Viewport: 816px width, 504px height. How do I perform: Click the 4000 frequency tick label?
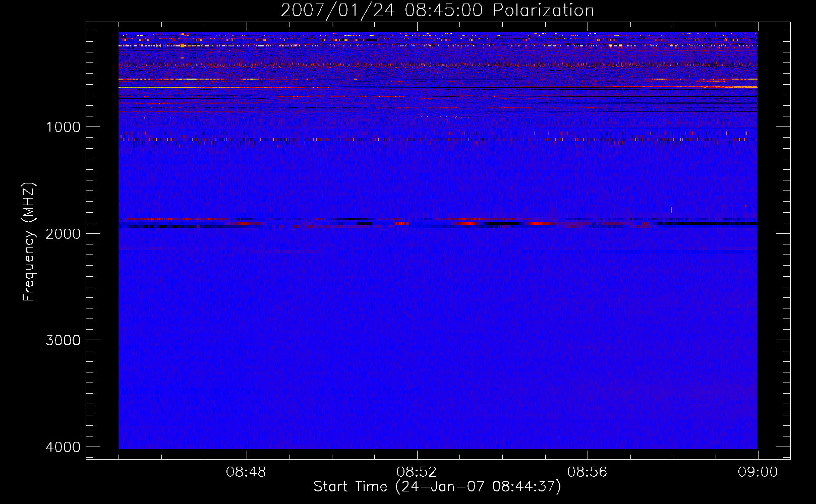(63, 447)
